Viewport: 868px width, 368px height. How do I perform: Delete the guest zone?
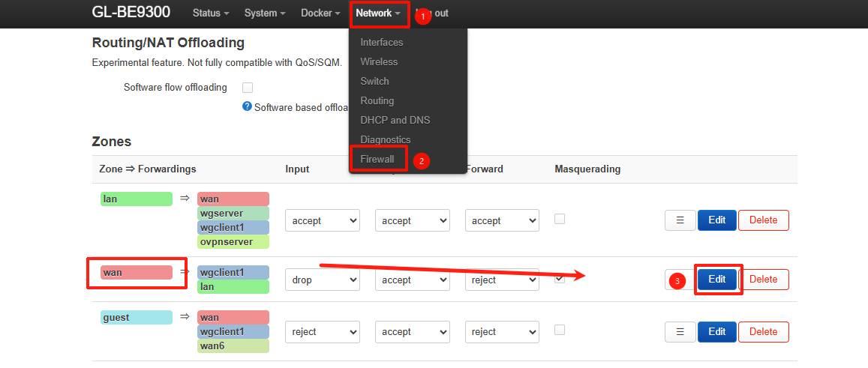click(x=763, y=332)
